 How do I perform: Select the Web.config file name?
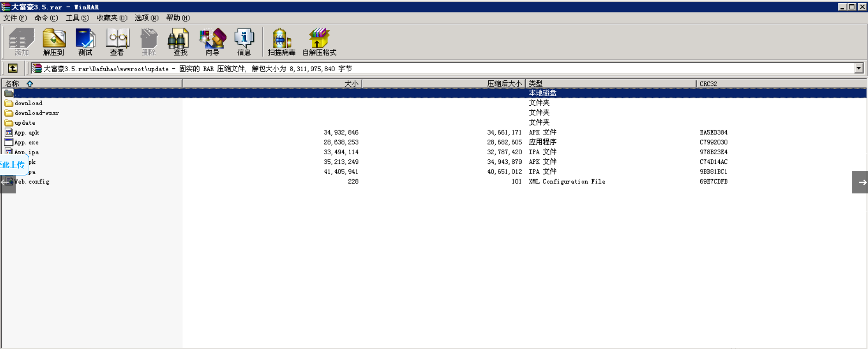pos(32,181)
